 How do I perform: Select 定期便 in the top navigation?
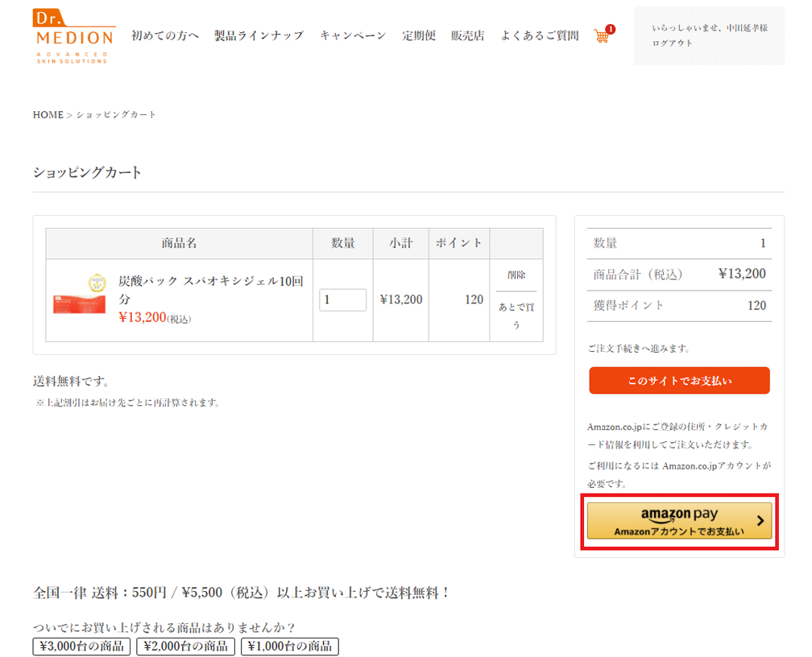pos(419,35)
